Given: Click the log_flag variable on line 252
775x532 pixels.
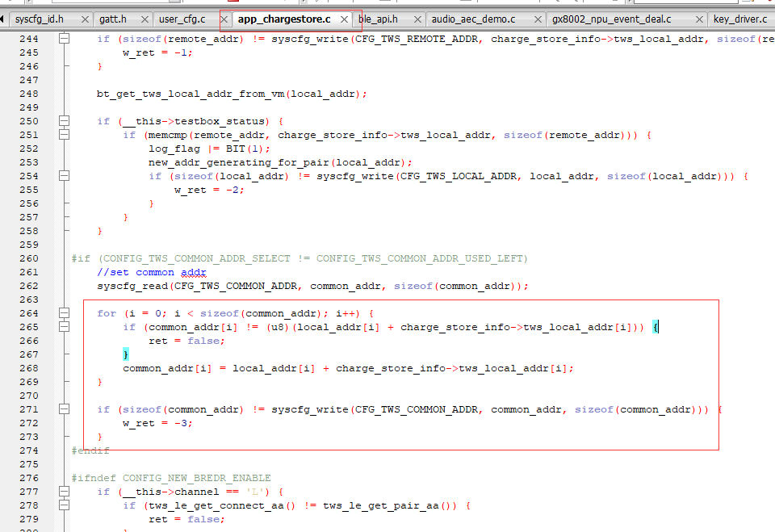Looking at the screenshot, I should (174, 149).
